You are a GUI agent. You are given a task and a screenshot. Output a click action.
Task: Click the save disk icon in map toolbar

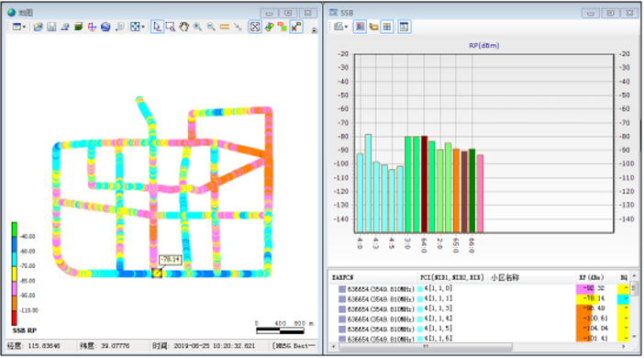coord(51,28)
